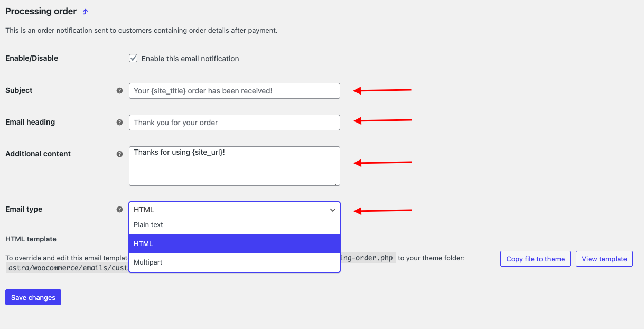Image resolution: width=644 pixels, height=329 pixels.
Task: Click the 'Enable this email notification' label text
Action: pyautogui.click(x=190, y=59)
